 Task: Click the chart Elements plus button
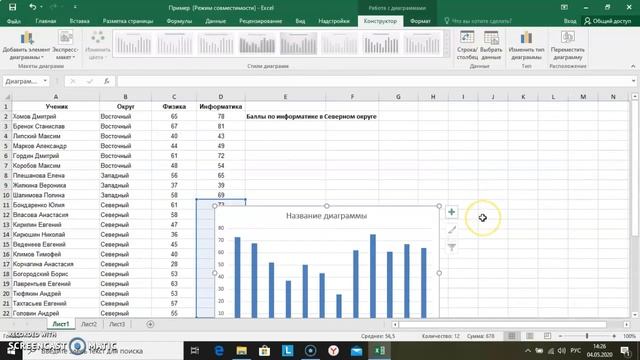[x=451, y=212]
